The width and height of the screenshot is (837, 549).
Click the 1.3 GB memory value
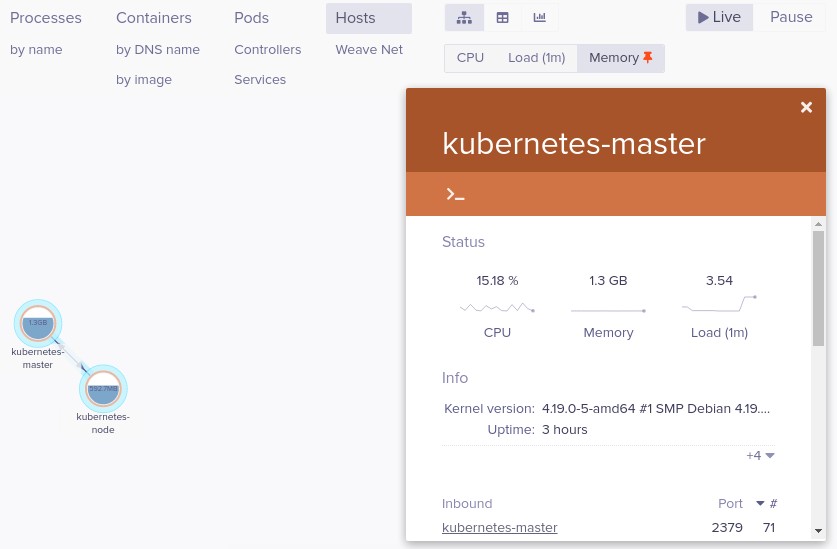tap(608, 280)
